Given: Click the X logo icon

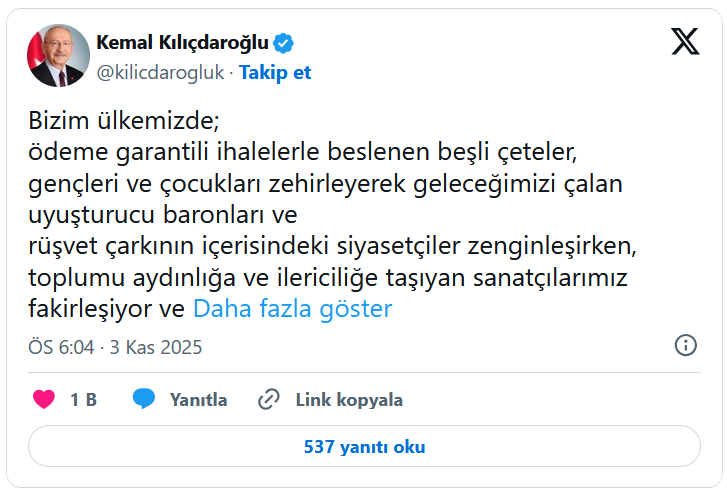Looking at the screenshot, I should point(685,41).
